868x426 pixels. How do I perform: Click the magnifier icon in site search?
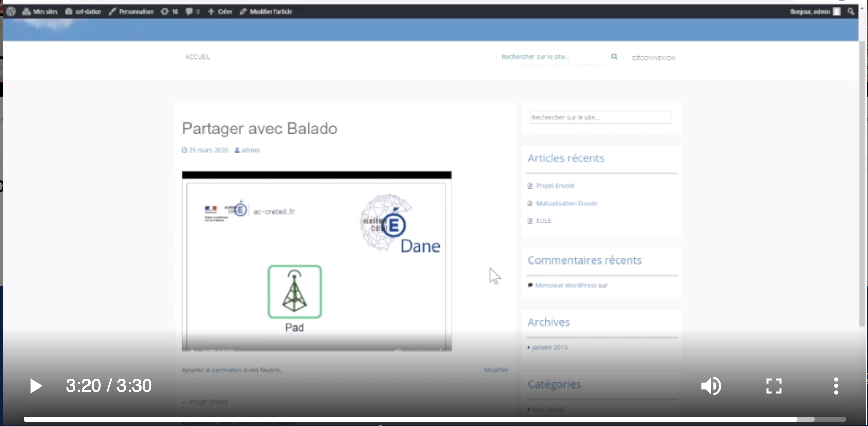[x=614, y=57]
